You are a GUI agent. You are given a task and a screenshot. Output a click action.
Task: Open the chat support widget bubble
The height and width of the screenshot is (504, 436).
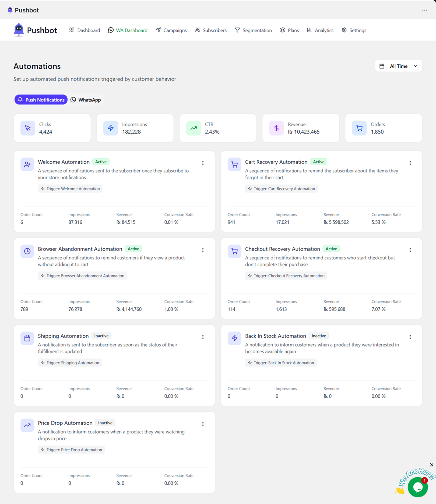pyautogui.click(x=418, y=487)
